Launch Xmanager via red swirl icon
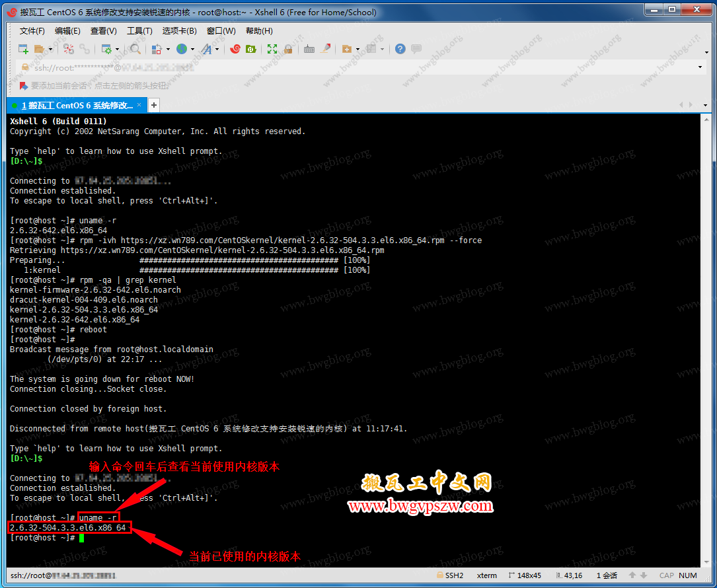This screenshot has width=717, height=588. pyautogui.click(x=235, y=49)
